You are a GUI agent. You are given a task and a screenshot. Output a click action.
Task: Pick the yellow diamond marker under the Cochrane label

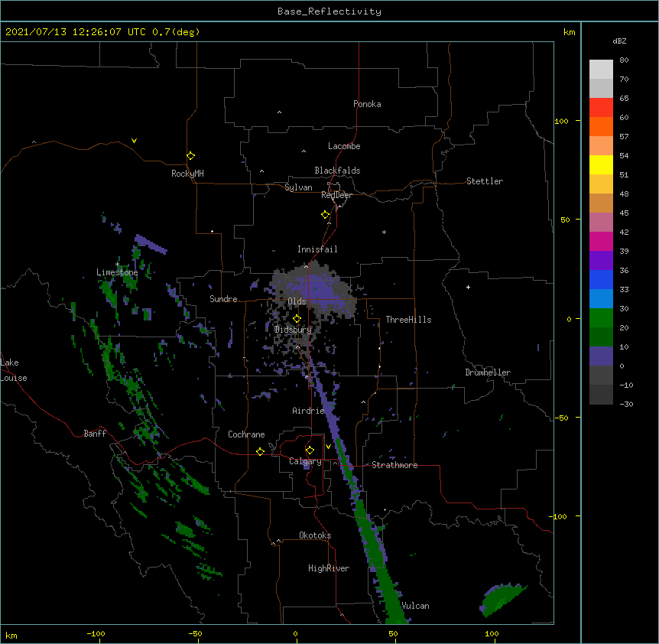[x=260, y=451]
